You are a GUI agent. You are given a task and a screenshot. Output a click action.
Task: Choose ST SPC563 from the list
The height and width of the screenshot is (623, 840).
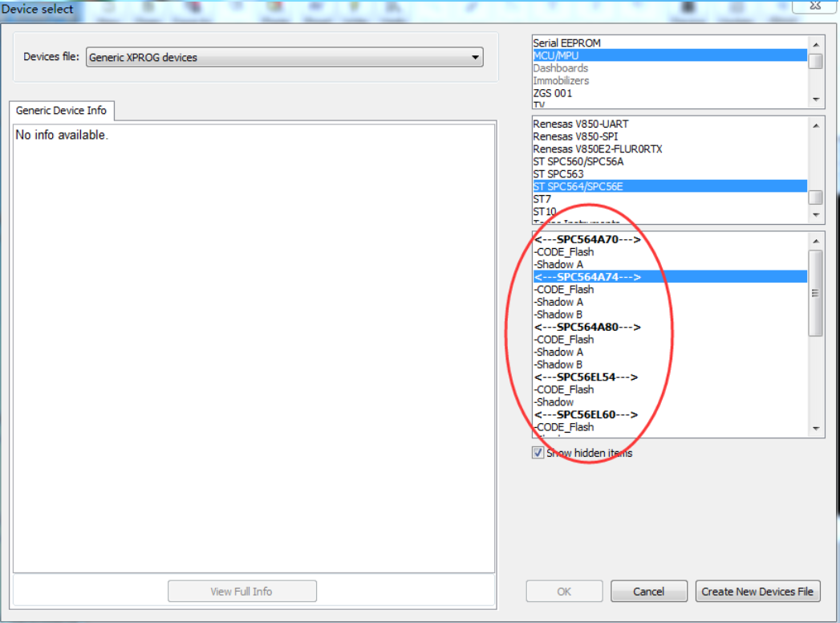tap(670, 174)
